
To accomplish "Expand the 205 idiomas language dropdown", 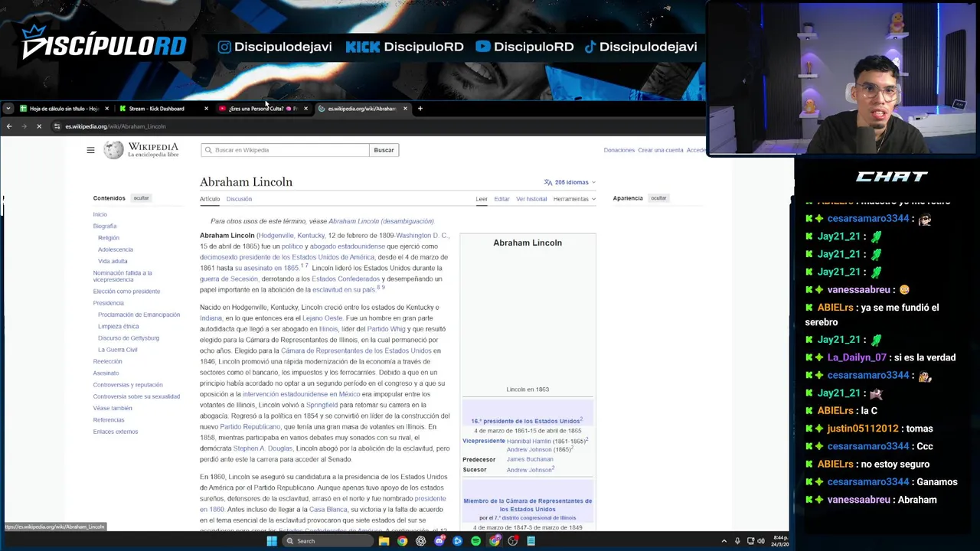I will click(570, 182).
